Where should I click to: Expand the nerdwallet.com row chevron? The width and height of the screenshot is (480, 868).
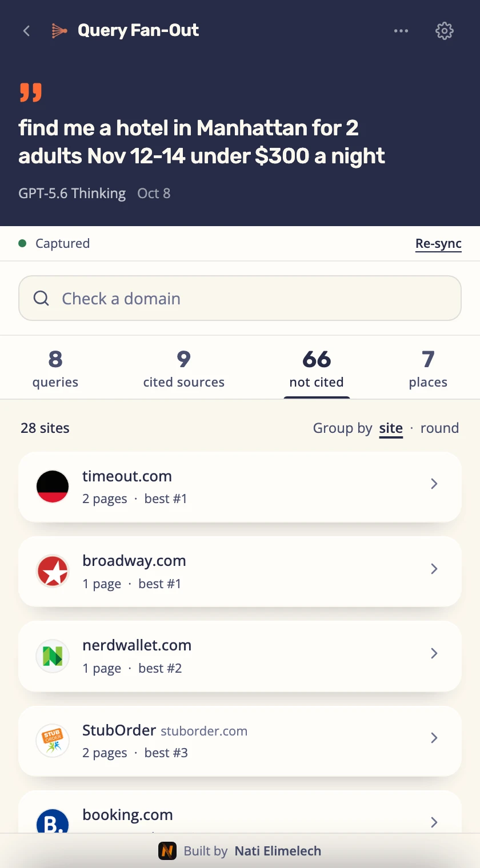[x=434, y=653]
